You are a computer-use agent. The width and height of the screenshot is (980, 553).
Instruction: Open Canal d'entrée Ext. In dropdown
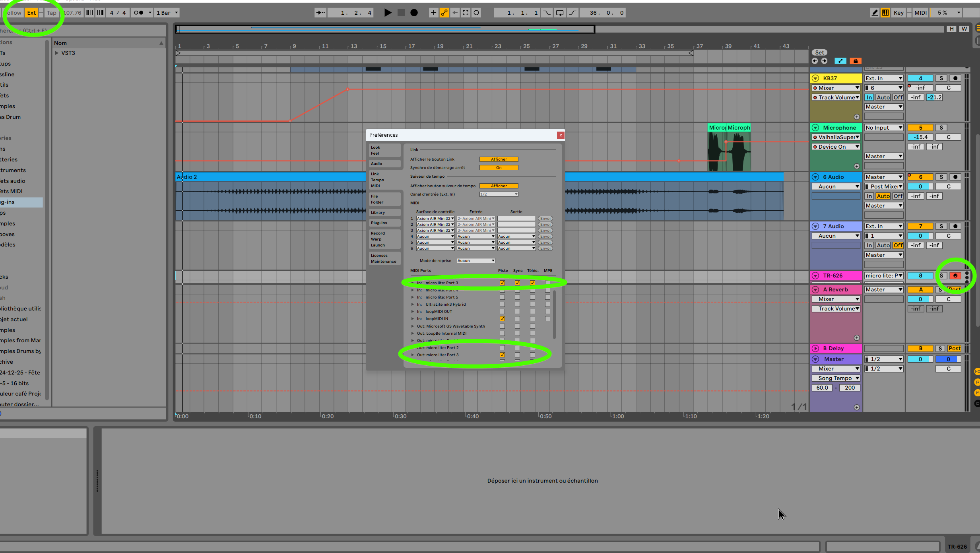tap(499, 194)
